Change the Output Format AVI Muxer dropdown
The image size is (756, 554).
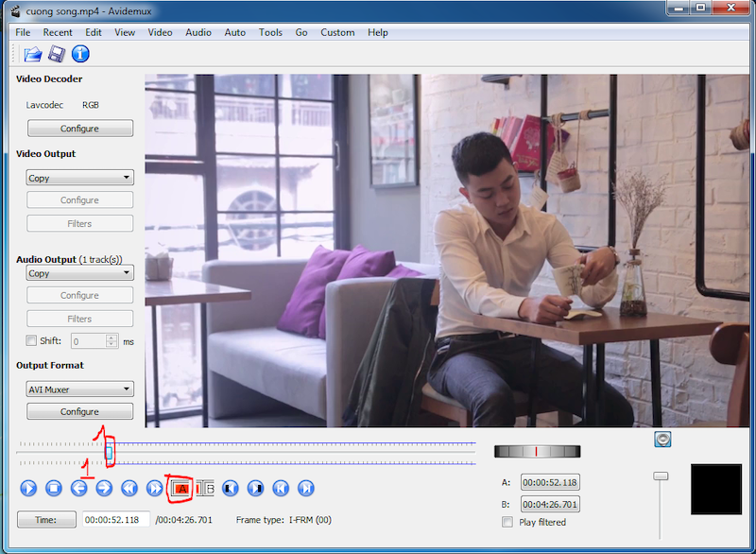pos(79,389)
